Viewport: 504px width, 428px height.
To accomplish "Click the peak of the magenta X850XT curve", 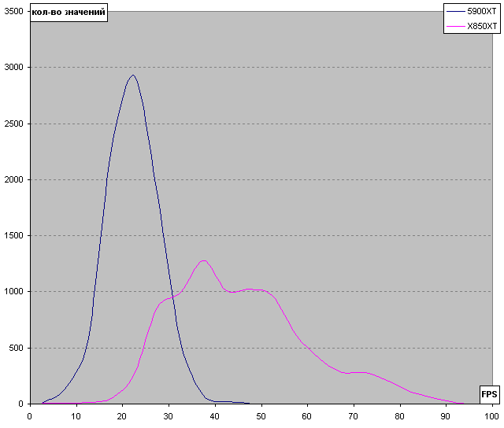I will 203,260.
